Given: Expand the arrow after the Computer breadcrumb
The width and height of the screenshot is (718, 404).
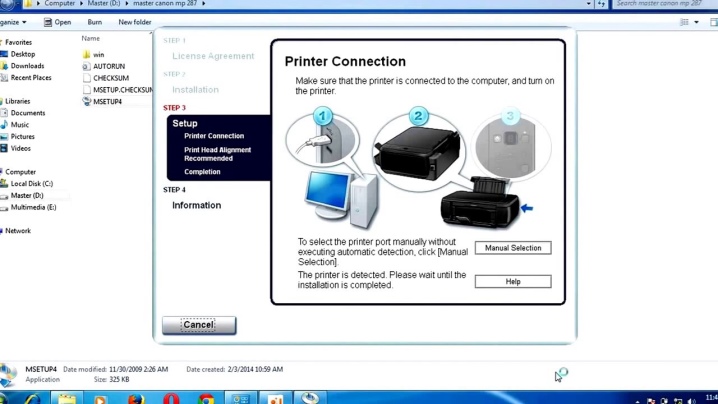Looking at the screenshot, I should coord(82,3).
